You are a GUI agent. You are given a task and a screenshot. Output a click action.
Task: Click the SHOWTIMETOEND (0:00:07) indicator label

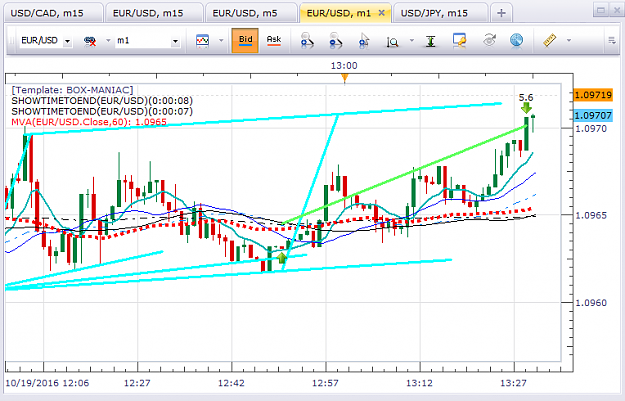102,111
